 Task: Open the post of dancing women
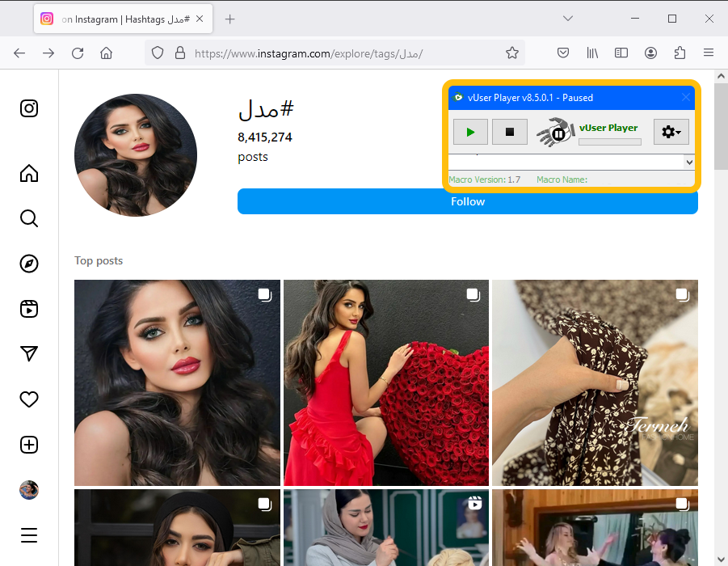pyautogui.click(x=595, y=527)
